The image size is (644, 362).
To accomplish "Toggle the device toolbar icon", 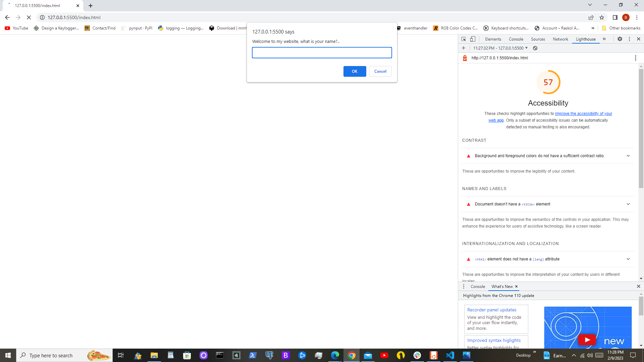I will tap(473, 39).
